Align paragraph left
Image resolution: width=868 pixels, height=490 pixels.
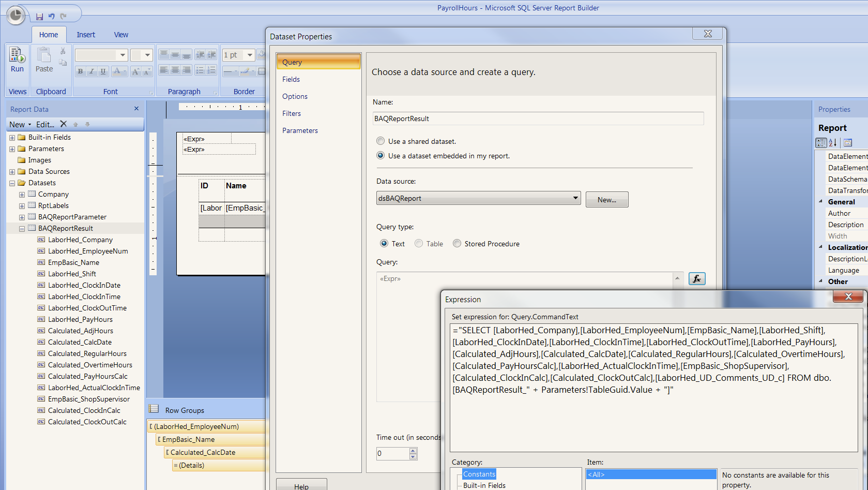pyautogui.click(x=164, y=70)
